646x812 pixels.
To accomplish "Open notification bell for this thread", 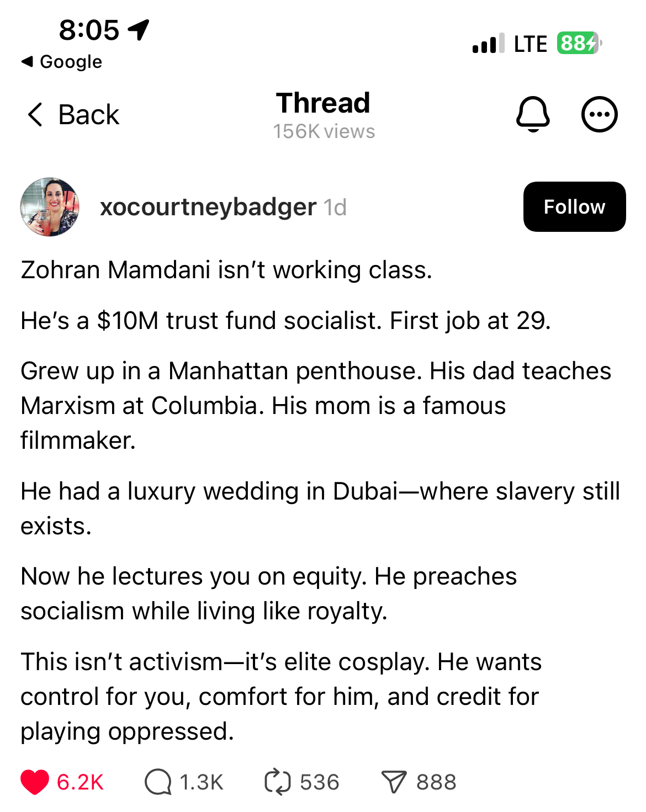I will pyautogui.click(x=533, y=114).
